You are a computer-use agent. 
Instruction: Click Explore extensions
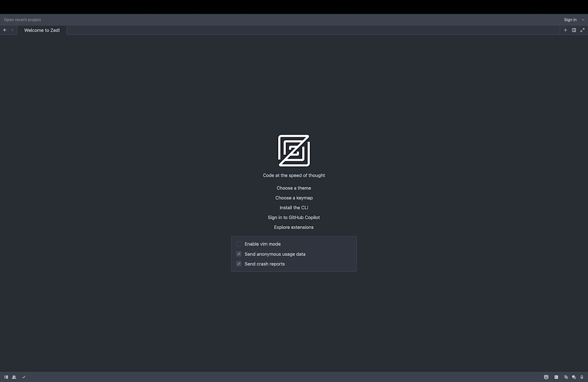(x=294, y=228)
